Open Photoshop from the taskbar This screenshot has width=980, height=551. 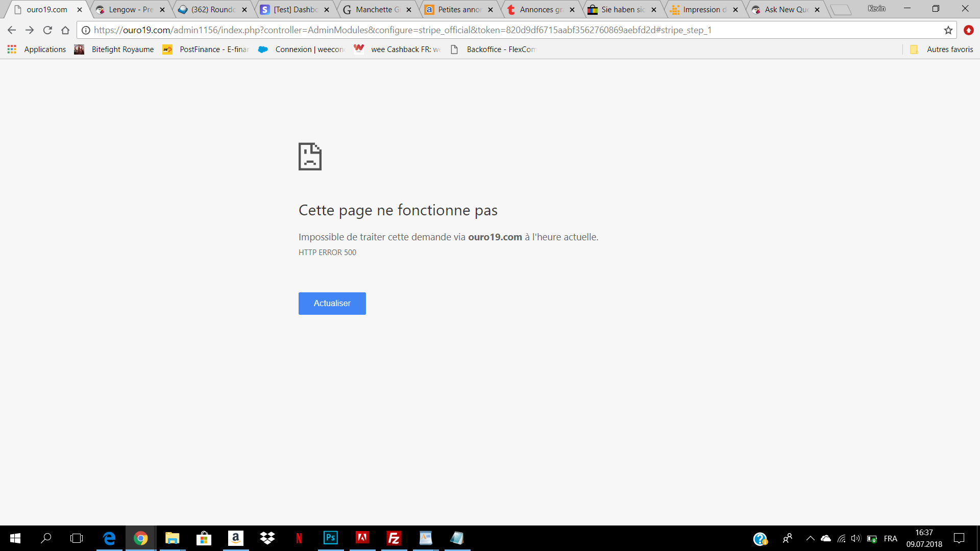331,538
